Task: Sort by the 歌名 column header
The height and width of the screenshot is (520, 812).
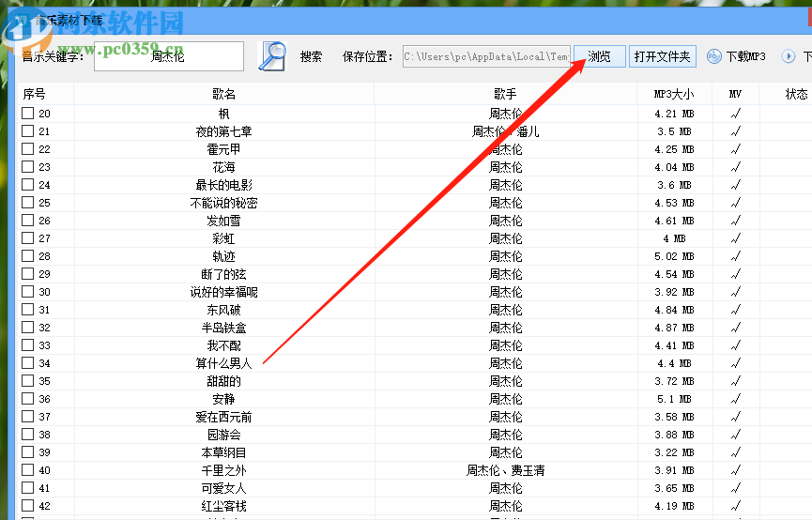Action: [x=223, y=94]
